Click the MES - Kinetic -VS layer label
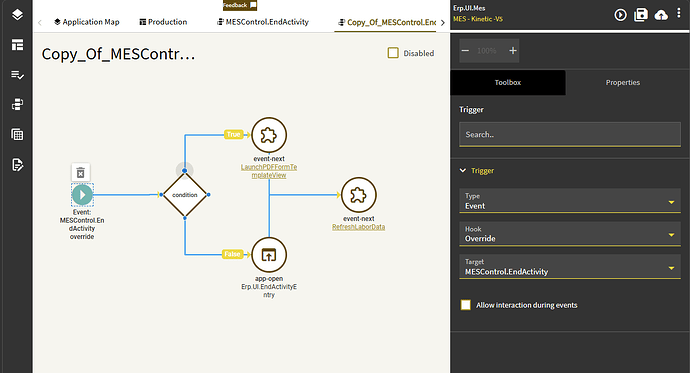 [x=478, y=19]
